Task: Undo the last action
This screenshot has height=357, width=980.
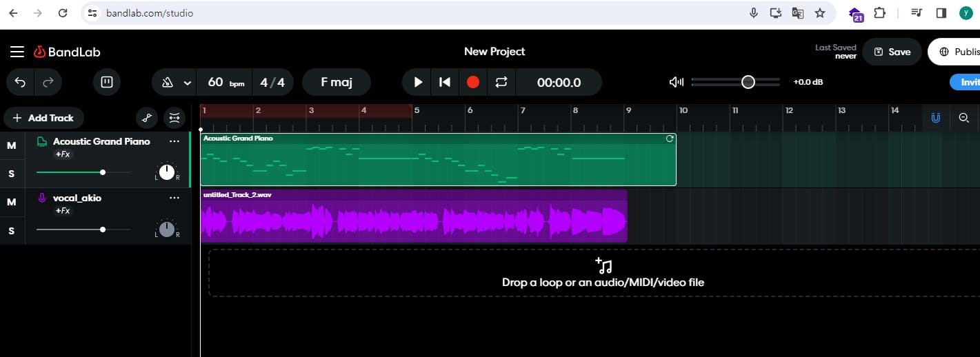Action: point(21,83)
